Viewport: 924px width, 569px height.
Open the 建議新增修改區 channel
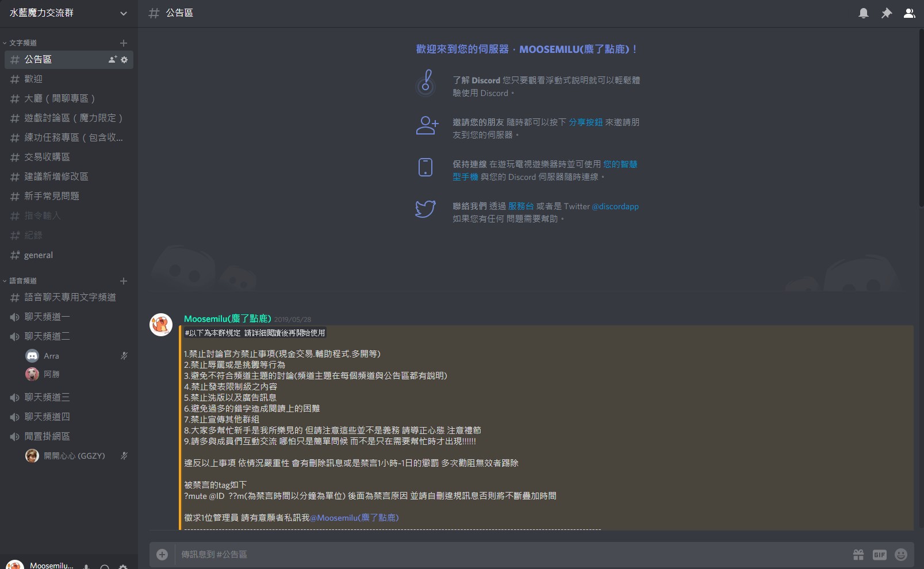(x=69, y=177)
